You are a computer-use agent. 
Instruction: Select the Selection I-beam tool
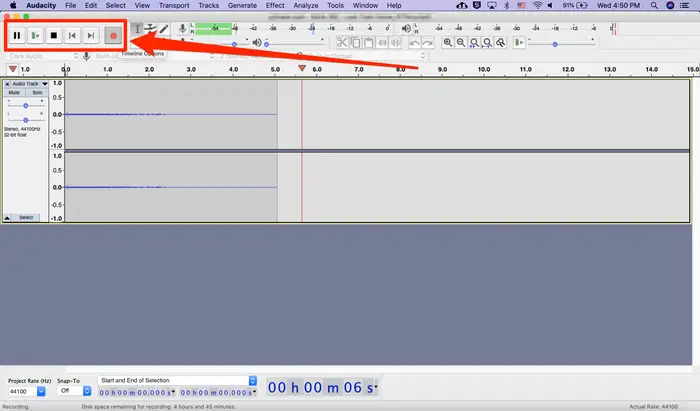[x=138, y=29]
